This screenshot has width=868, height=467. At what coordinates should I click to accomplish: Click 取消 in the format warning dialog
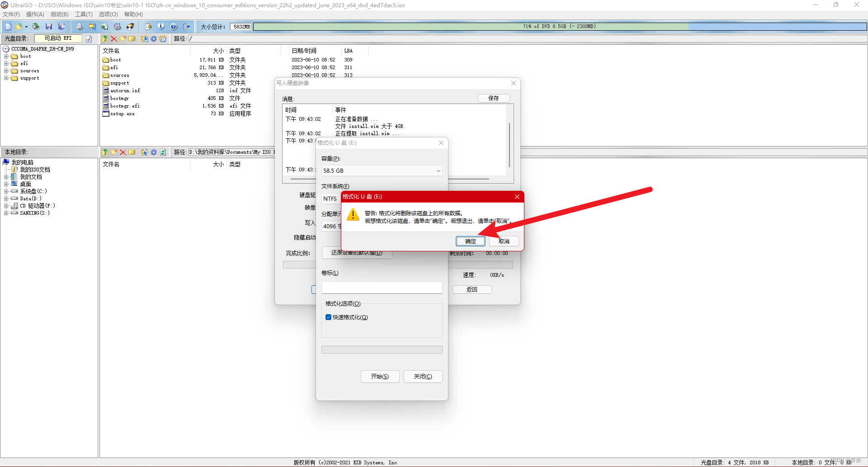[x=504, y=241]
